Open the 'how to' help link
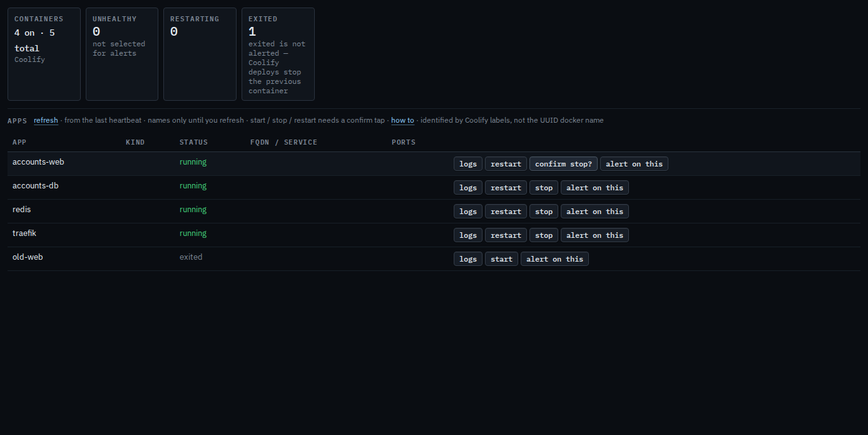 tap(402, 120)
